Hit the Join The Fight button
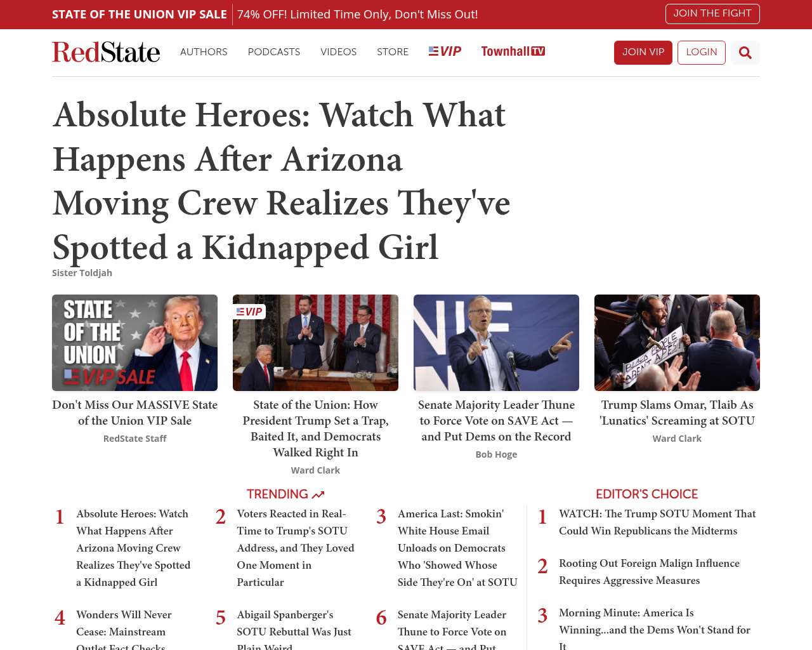This screenshot has height=650, width=812. click(712, 13)
